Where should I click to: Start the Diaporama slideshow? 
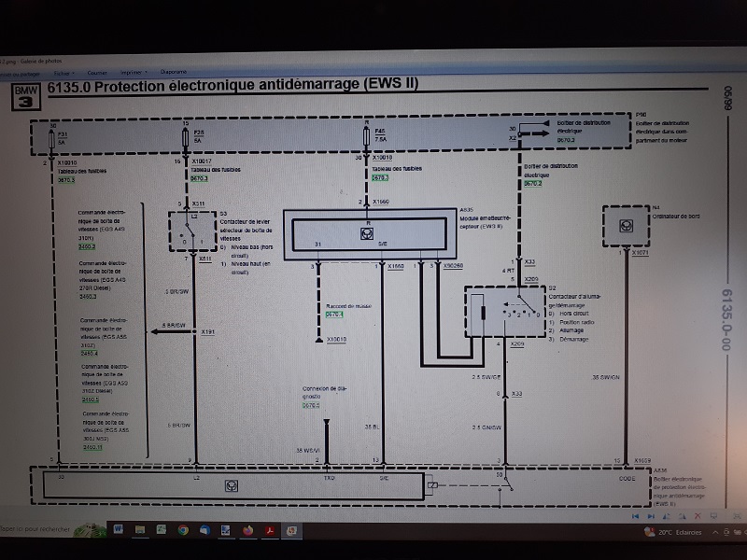coord(174,72)
